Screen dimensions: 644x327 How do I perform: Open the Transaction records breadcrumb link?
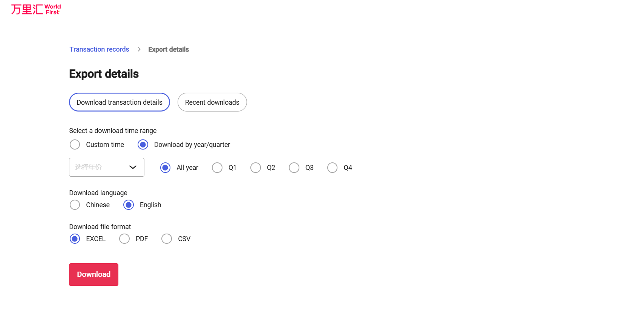[99, 49]
